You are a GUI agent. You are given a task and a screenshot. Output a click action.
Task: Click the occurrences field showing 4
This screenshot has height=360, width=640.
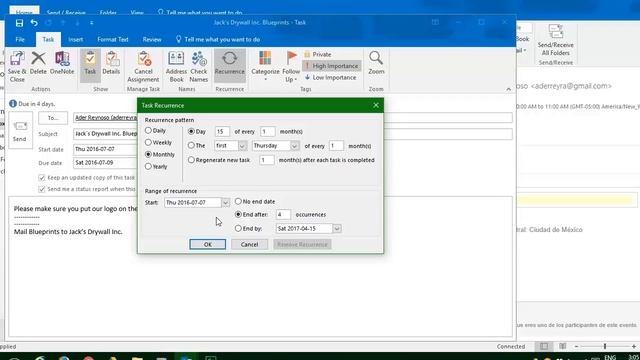coord(283,214)
